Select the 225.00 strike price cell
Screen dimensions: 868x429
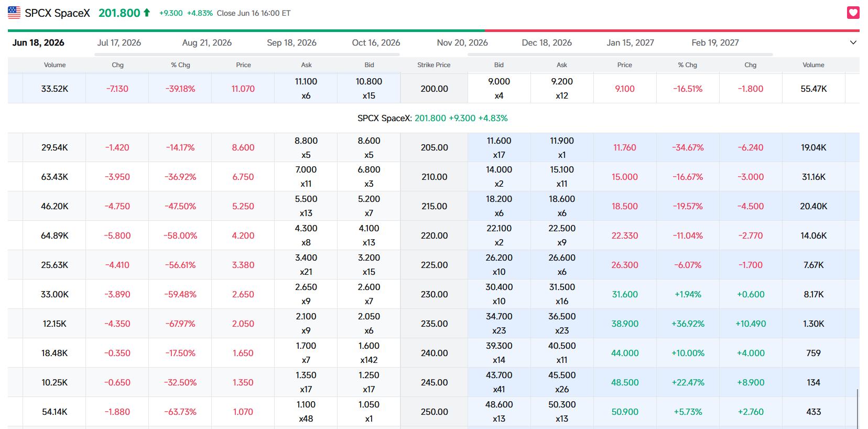tap(435, 265)
